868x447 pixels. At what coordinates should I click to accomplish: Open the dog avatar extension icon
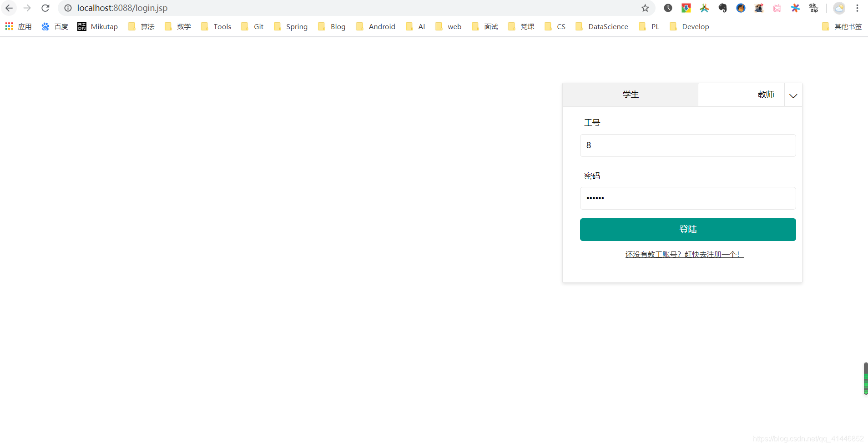click(759, 8)
